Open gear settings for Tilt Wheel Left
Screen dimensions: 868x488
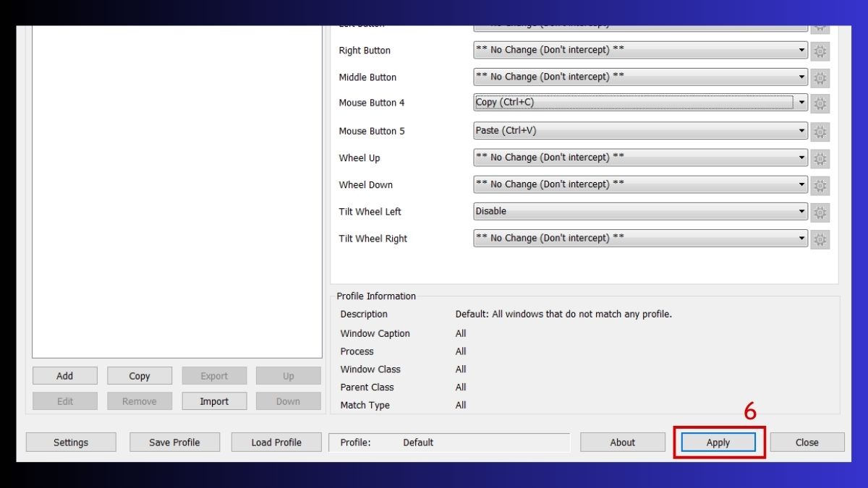coord(820,213)
